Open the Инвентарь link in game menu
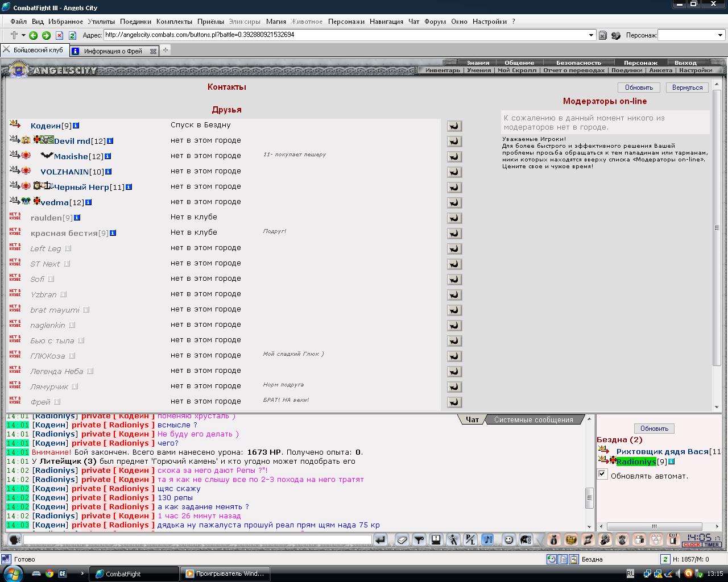The width and height of the screenshot is (728, 582). tap(442, 70)
